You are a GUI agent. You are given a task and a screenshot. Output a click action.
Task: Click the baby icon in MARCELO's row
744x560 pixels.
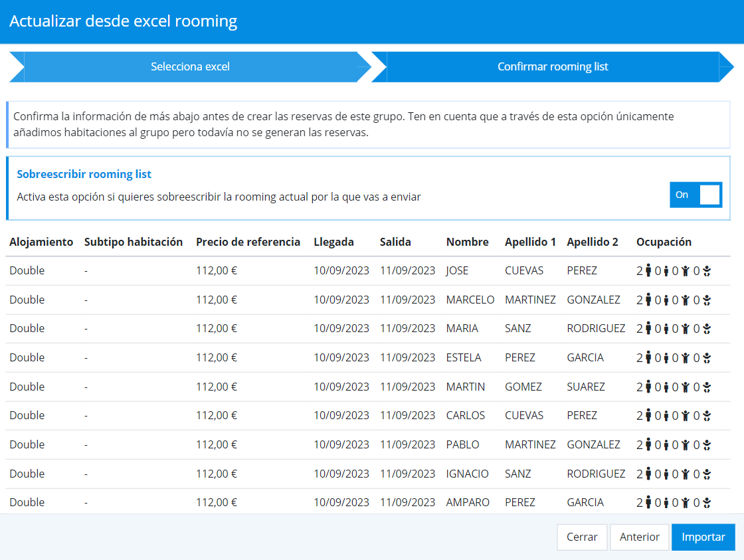coord(707,300)
